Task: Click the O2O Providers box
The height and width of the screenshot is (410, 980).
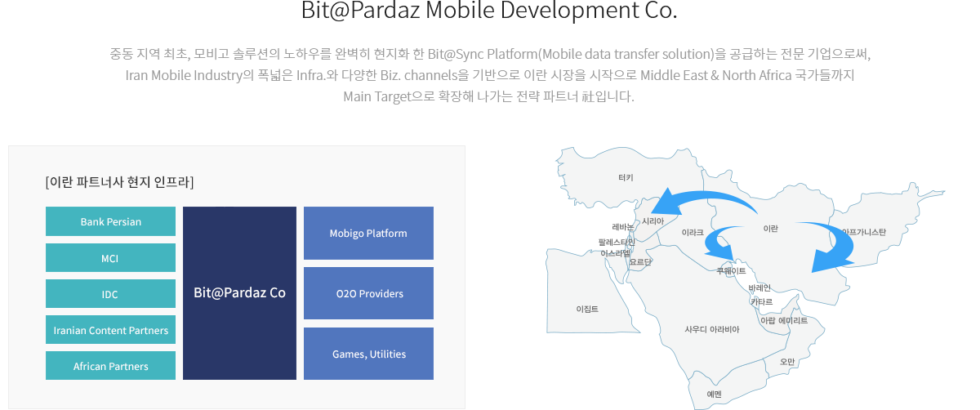Action: click(368, 293)
